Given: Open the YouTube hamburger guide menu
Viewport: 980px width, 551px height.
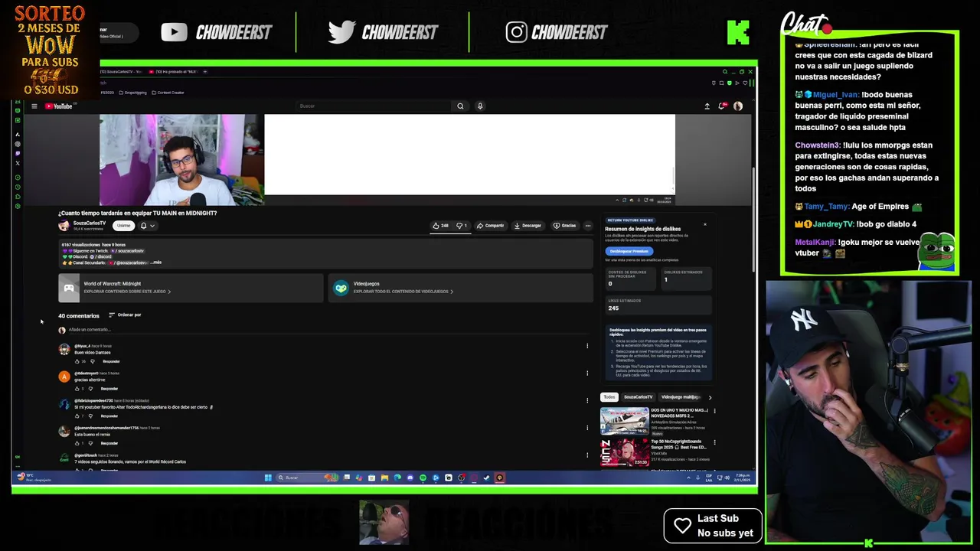Looking at the screenshot, I should [34, 106].
